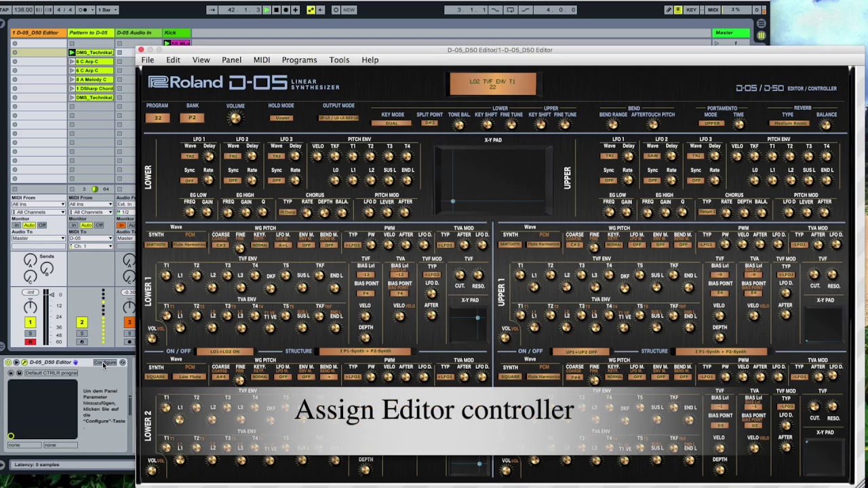
Task: Open the Programs menu in D-05 Editor
Action: click(x=299, y=60)
